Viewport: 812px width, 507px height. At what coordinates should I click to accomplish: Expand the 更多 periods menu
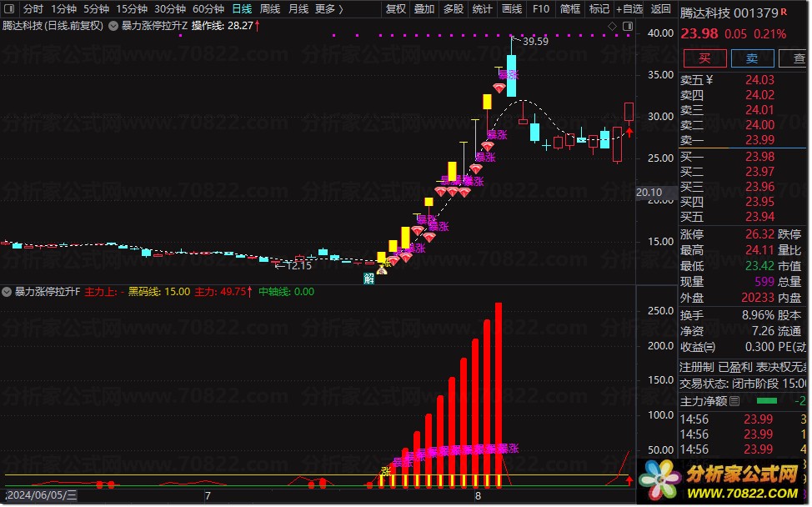click(329, 9)
